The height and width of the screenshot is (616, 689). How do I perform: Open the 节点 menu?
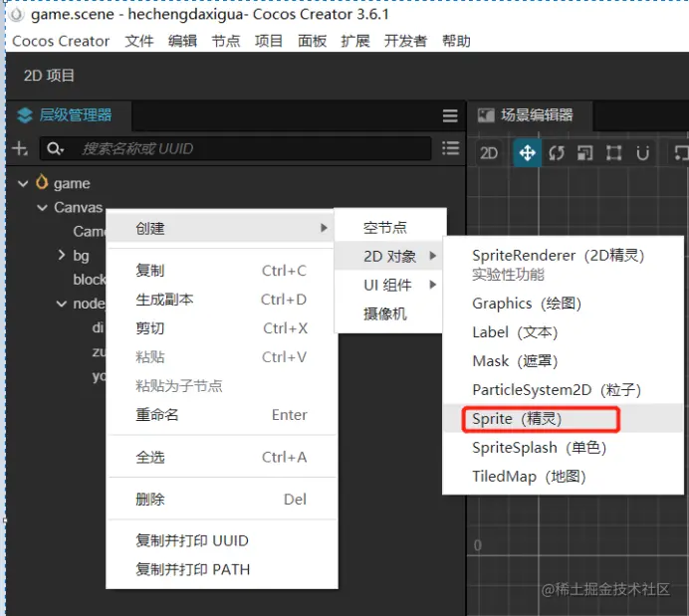[x=226, y=41]
